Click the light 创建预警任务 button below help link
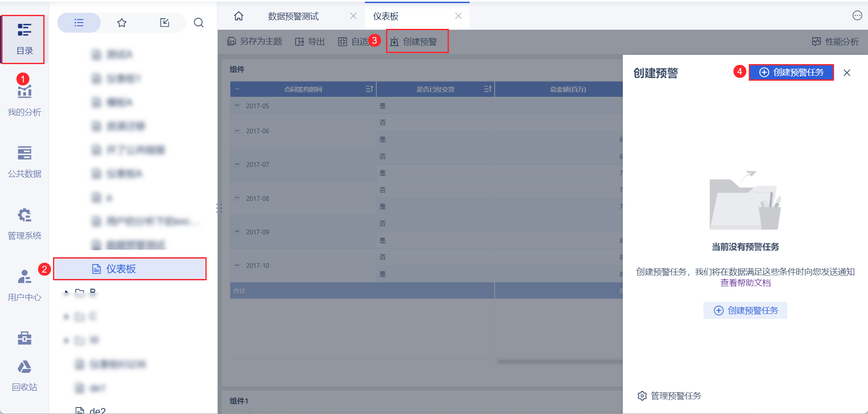Image resolution: width=868 pixels, height=414 pixels. click(x=745, y=310)
